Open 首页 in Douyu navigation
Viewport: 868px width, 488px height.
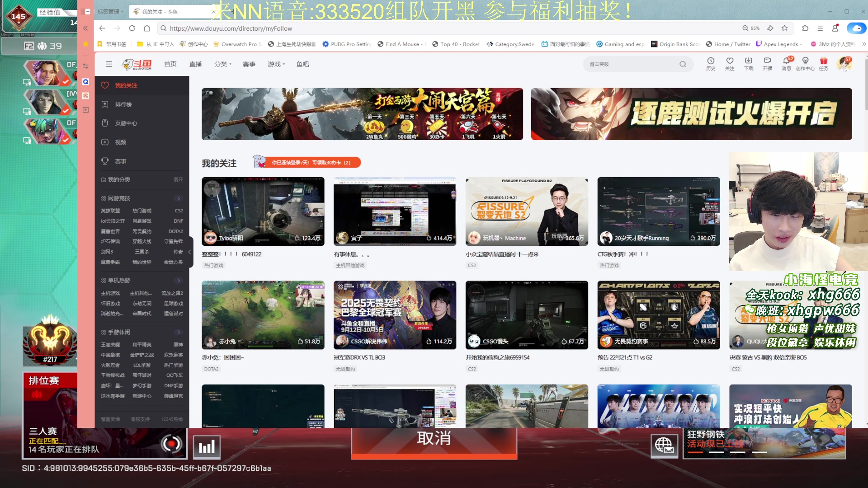(170, 64)
